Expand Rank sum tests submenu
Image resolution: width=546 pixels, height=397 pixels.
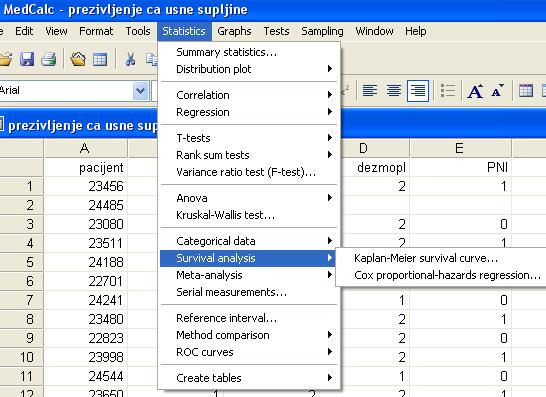250,155
